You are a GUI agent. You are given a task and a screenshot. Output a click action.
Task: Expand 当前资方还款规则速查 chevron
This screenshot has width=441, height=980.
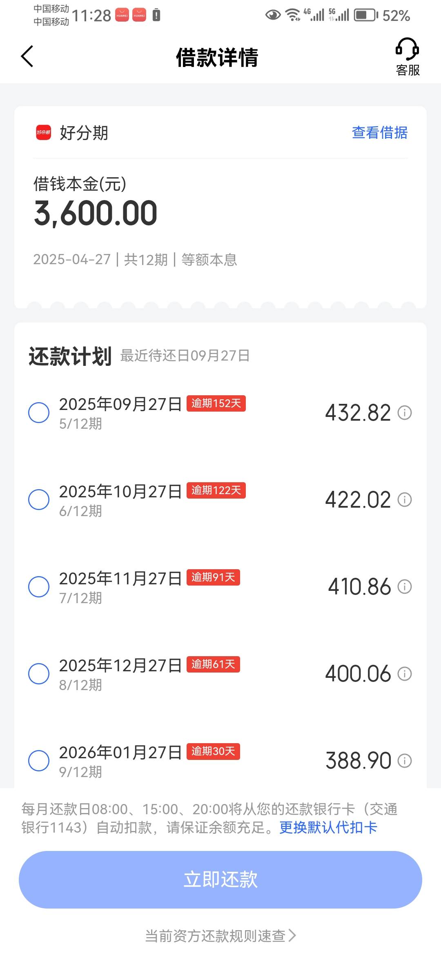(x=292, y=935)
